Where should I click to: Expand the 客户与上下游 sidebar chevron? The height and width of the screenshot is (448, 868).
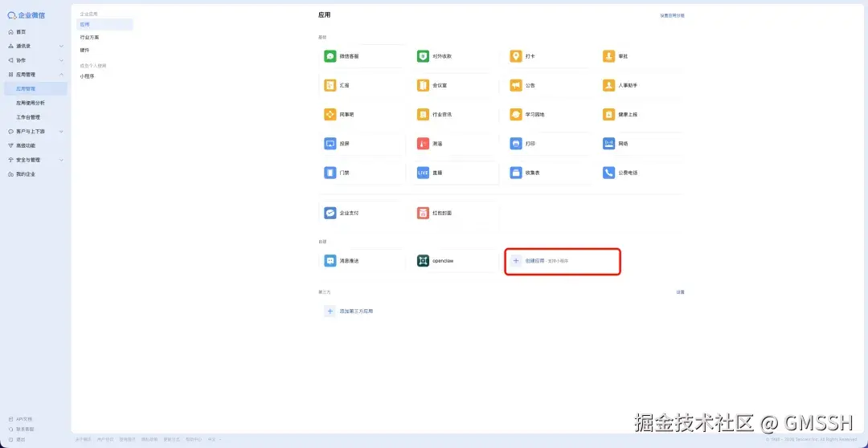pyautogui.click(x=61, y=132)
